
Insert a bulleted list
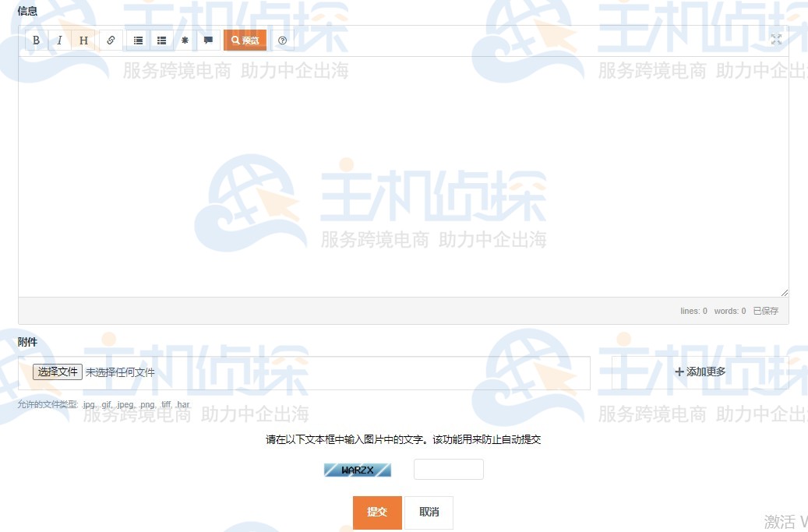point(138,40)
